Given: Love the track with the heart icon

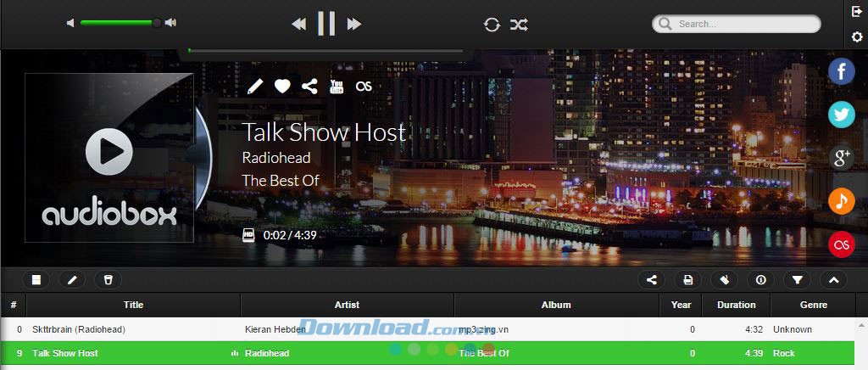Looking at the screenshot, I should (x=282, y=87).
